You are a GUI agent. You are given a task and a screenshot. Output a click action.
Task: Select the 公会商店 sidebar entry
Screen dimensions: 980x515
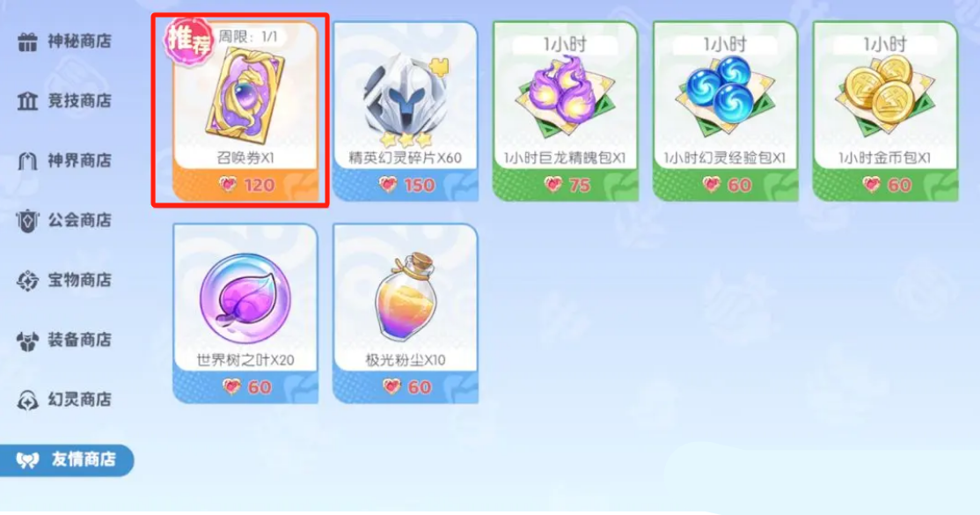64,220
